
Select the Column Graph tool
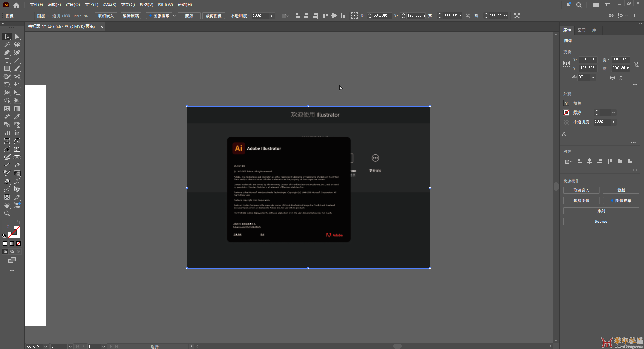click(7, 133)
